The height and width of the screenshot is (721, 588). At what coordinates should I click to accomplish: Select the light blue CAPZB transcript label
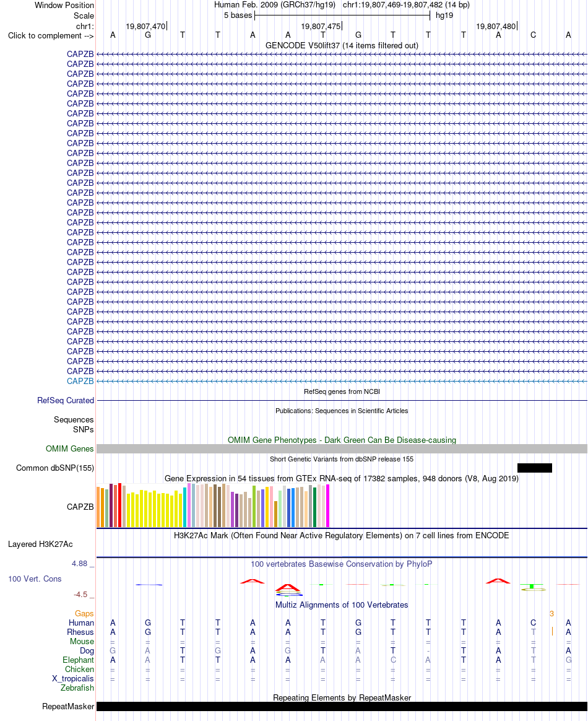80,381
